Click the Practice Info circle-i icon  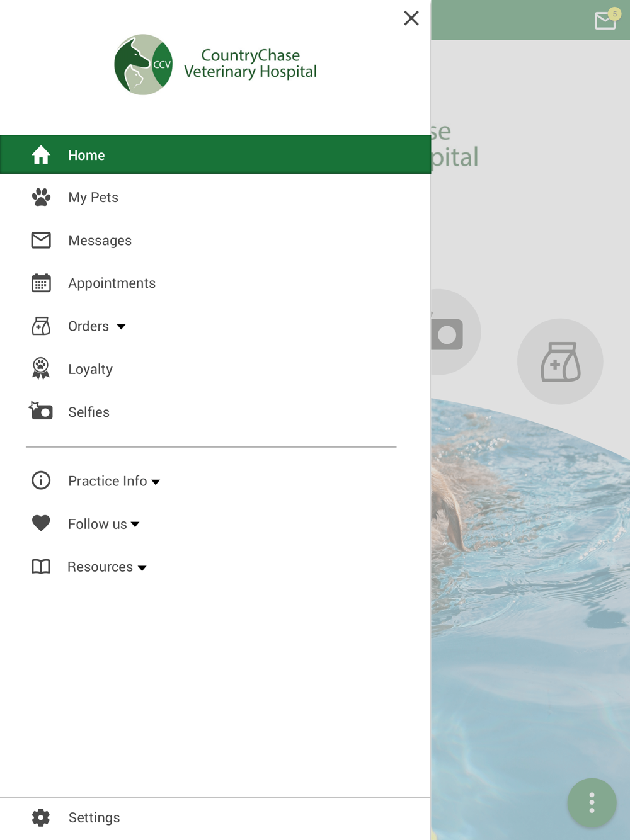41,480
